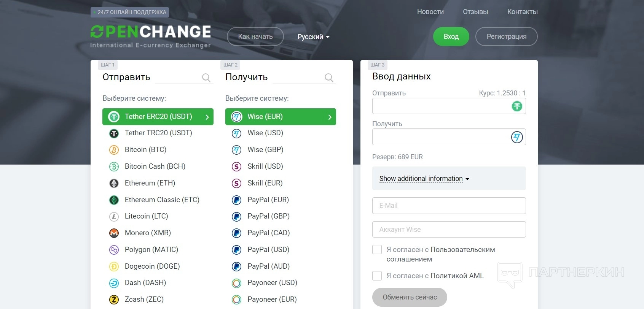Image resolution: width=644 pixels, height=309 pixels.
Task: Click the Skrill (EUR) icon
Action: (237, 183)
